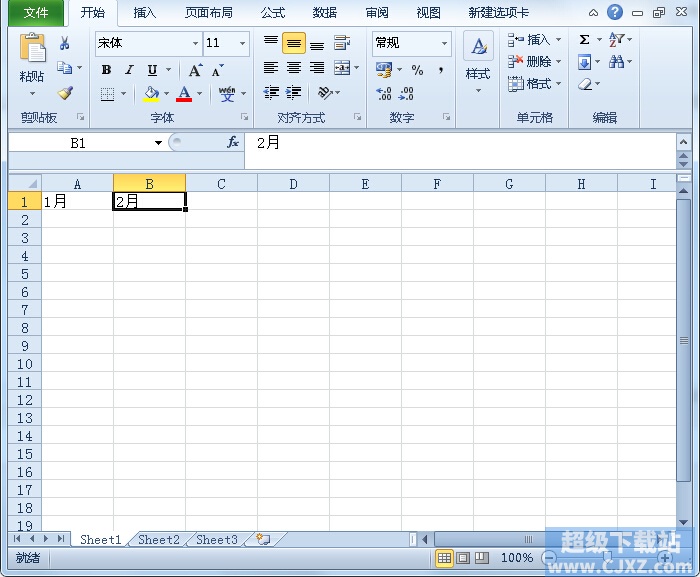The width and height of the screenshot is (700, 577).
Task: Toggle middle vertical alignment
Action: (294, 43)
